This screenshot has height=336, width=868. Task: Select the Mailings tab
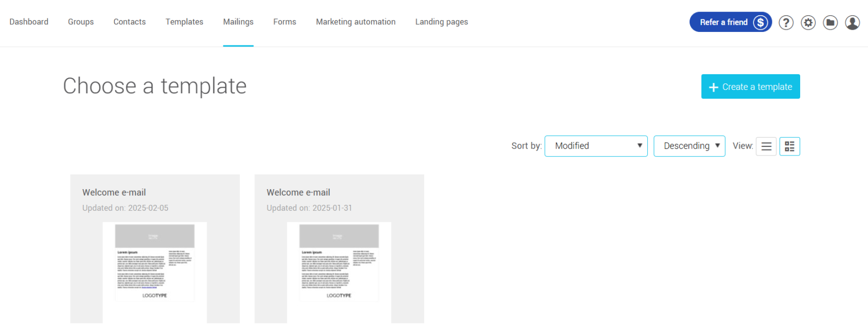pos(238,22)
